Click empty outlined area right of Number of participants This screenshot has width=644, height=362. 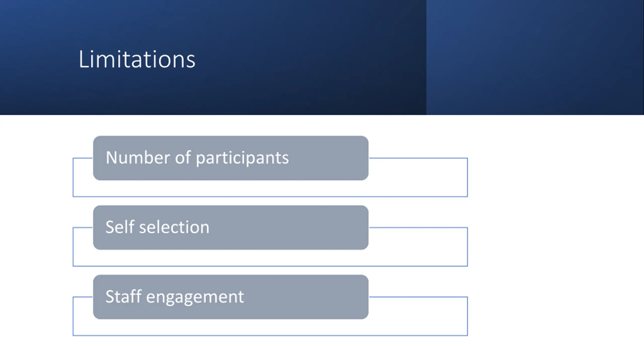418,177
